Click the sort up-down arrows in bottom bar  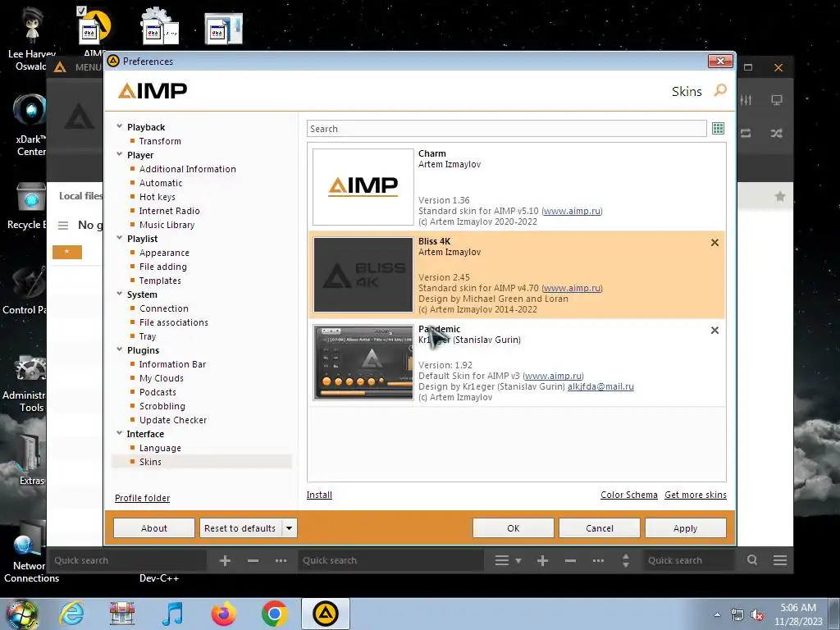(x=626, y=560)
